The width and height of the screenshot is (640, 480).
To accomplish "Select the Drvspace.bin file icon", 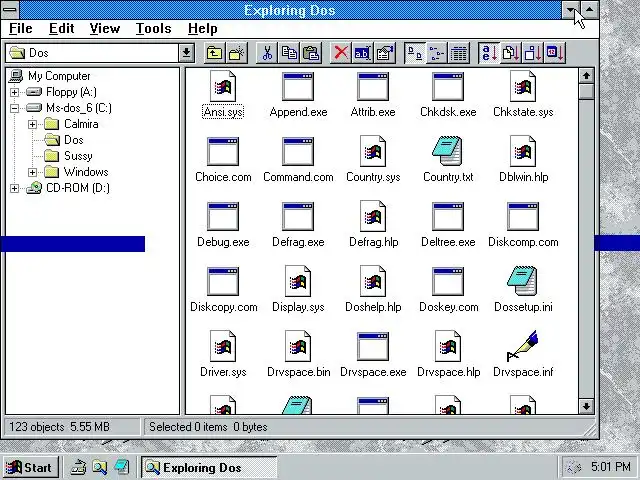I will pyautogui.click(x=298, y=346).
